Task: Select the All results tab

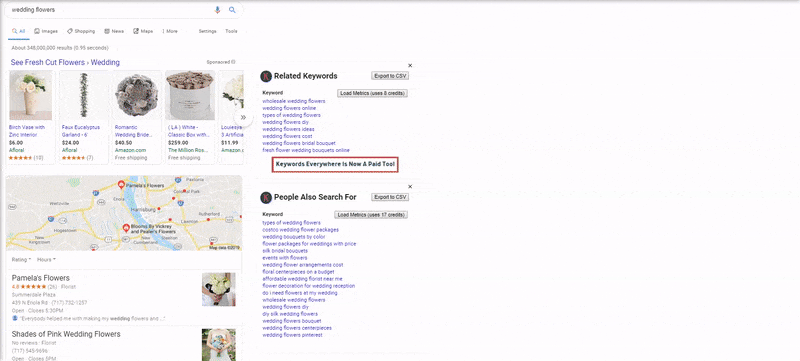Action: [x=18, y=31]
